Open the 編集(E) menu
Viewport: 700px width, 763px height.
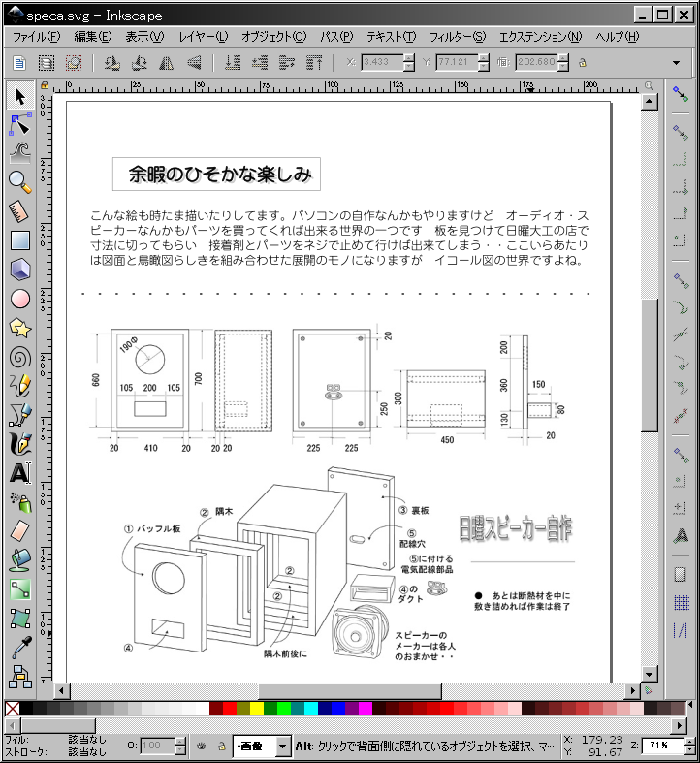pyautogui.click(x=92, y=37)
